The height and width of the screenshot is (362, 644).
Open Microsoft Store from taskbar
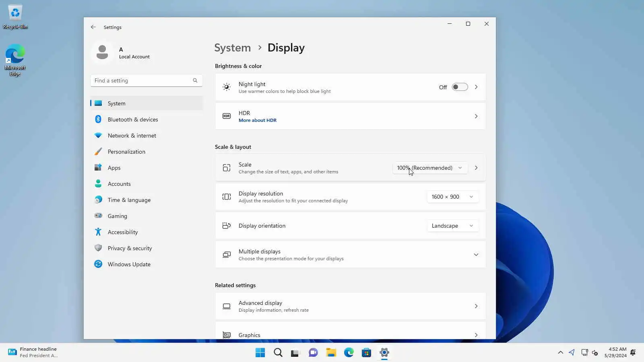pyautogui.click(x=367, y=353)
